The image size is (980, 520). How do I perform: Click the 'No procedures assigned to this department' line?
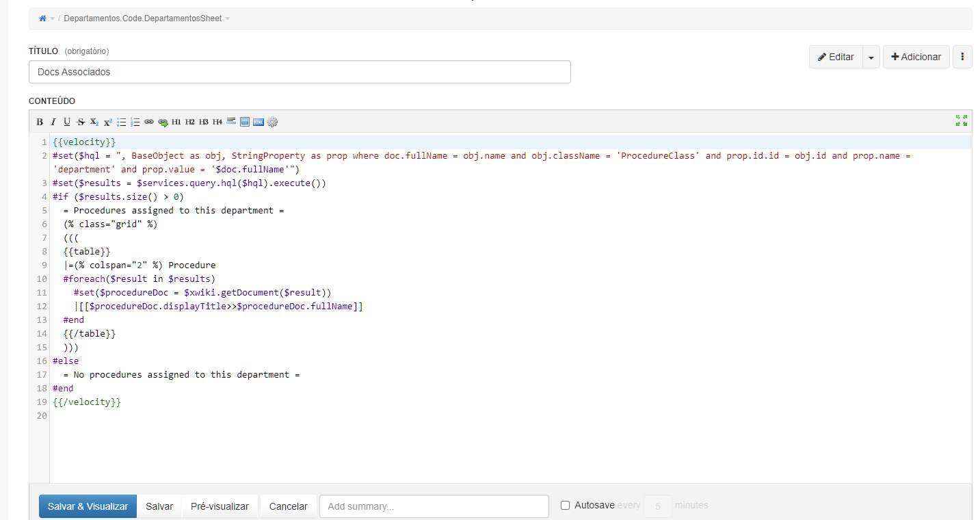pyautogui.click(x=182, y=375)
